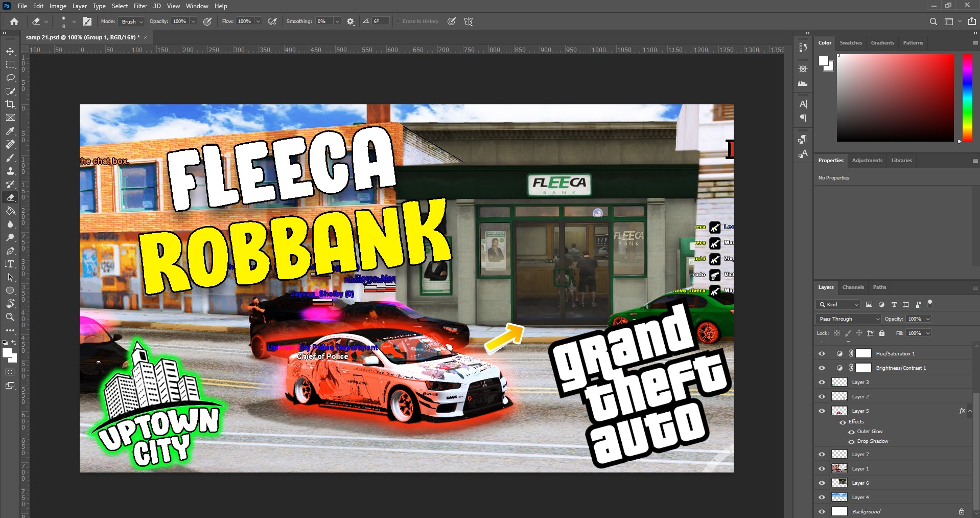The image size is (980, 518).
Task: Select the Lasso tool
Action: coord(10,78)
